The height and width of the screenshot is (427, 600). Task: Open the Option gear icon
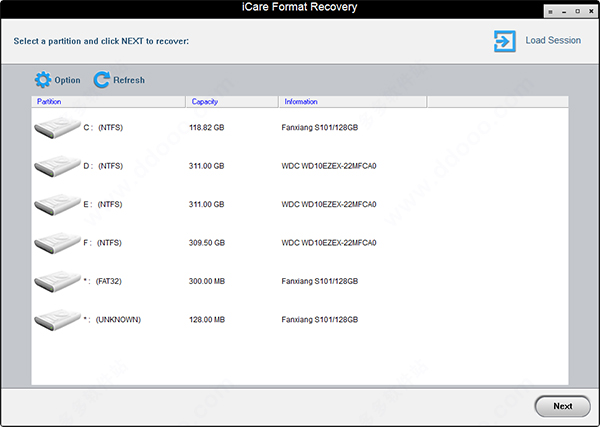[x=42, y=80]
